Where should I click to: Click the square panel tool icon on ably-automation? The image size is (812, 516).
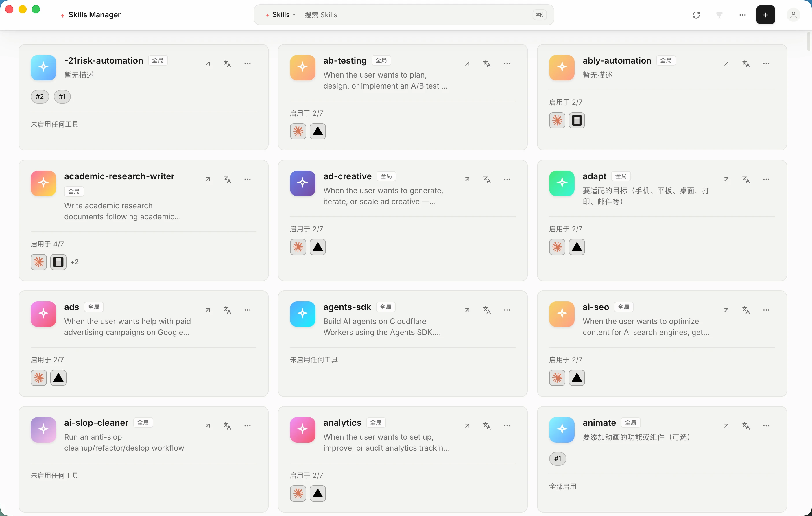[577, 120]
